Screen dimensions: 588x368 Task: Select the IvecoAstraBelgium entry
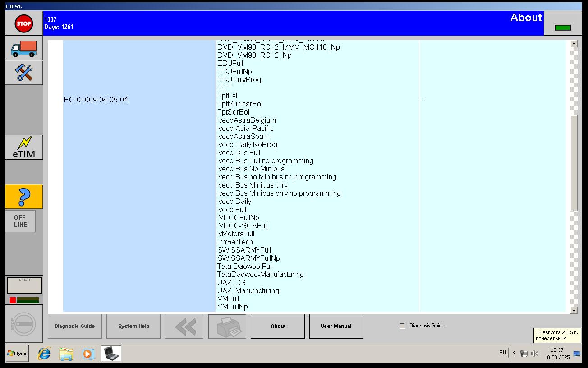pyautogui.click(x=247, y=120)
